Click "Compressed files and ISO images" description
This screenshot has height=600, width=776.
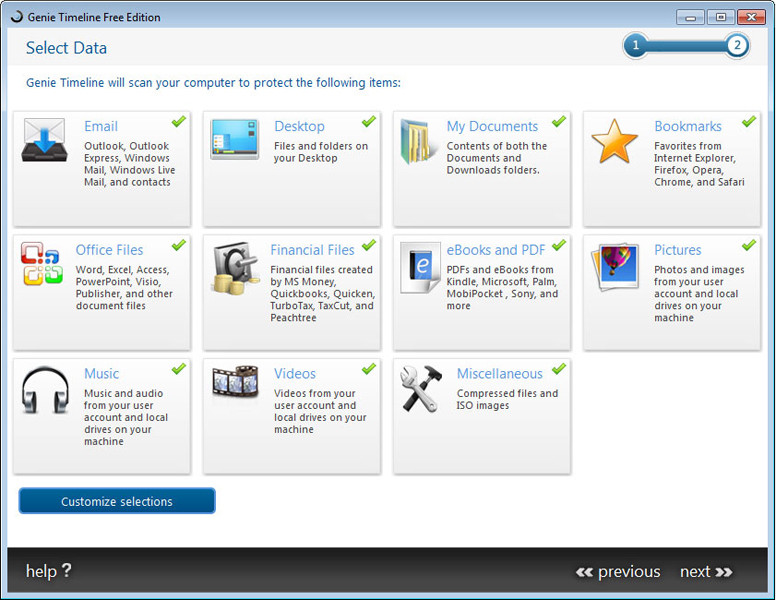507,399
